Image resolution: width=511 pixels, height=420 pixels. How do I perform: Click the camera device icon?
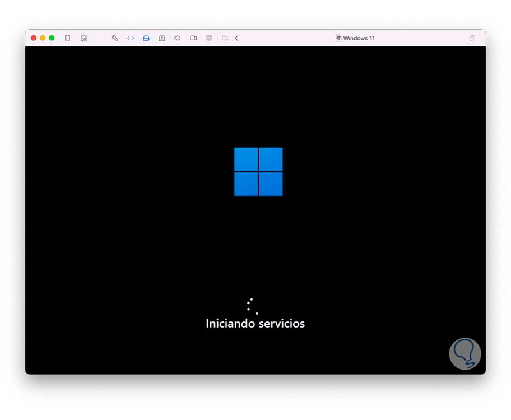[193, 38]
